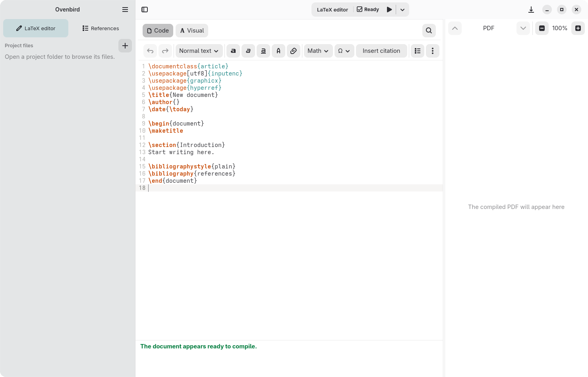Apply monospace text formatting
The width and height of the screenshot is (588, 377).
279,51
